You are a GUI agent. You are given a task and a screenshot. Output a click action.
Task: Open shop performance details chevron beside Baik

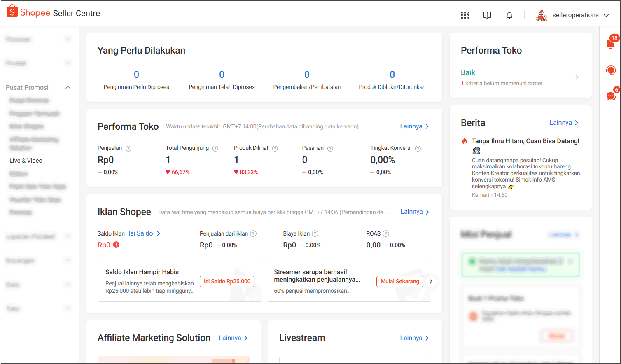pos(577,77)
